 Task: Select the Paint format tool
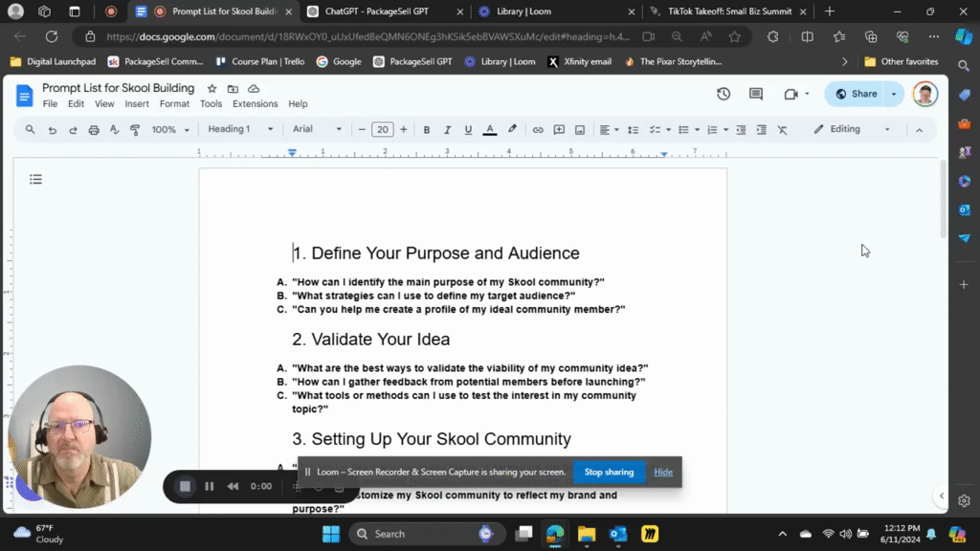(x=134, y=128)
